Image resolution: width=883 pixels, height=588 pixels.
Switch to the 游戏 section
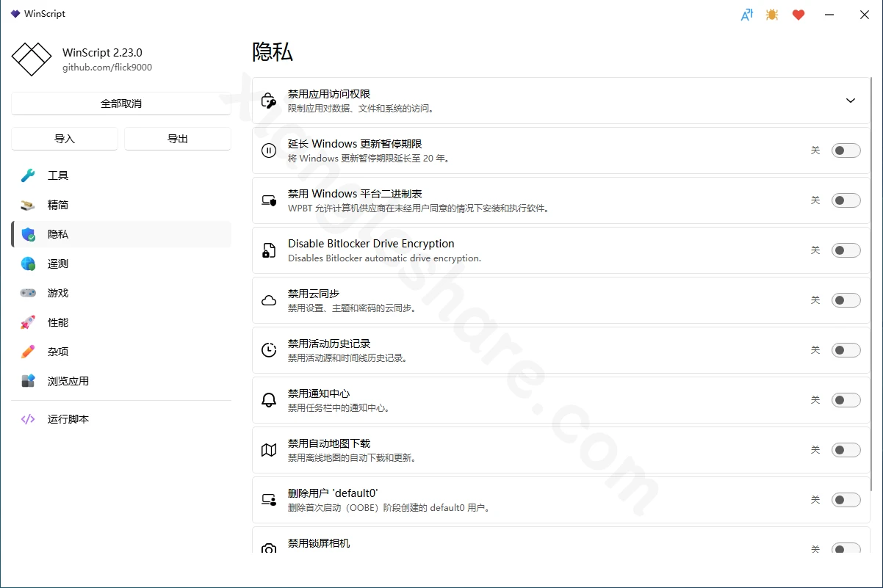click(x=121, y=293)
